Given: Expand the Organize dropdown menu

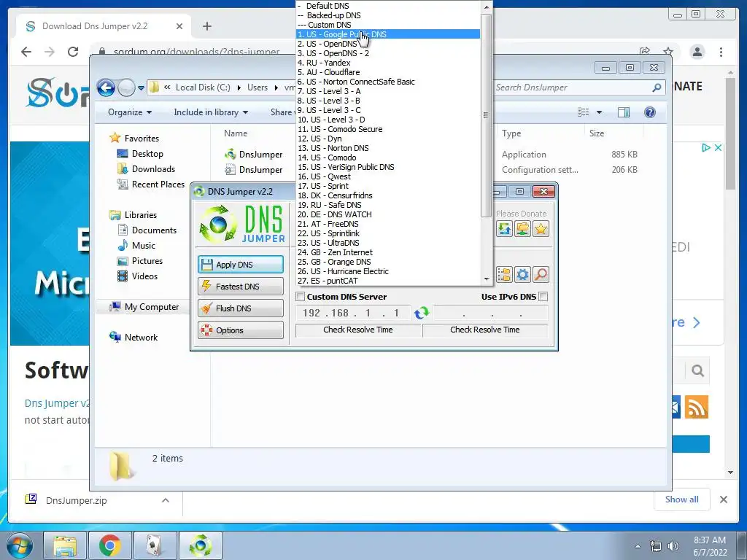Looking at the screenshot, I should click(x=130, y=112).
